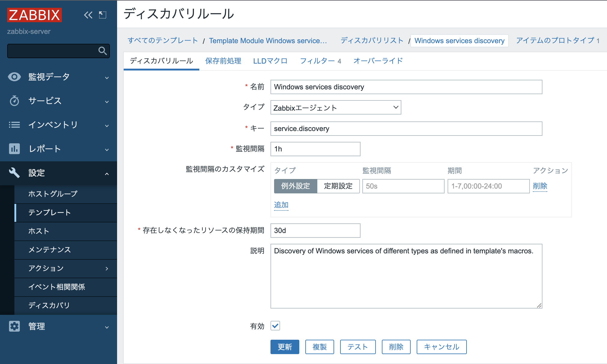Click the レポート bar chart icon
Screen dimensions: 607x364
14,149
